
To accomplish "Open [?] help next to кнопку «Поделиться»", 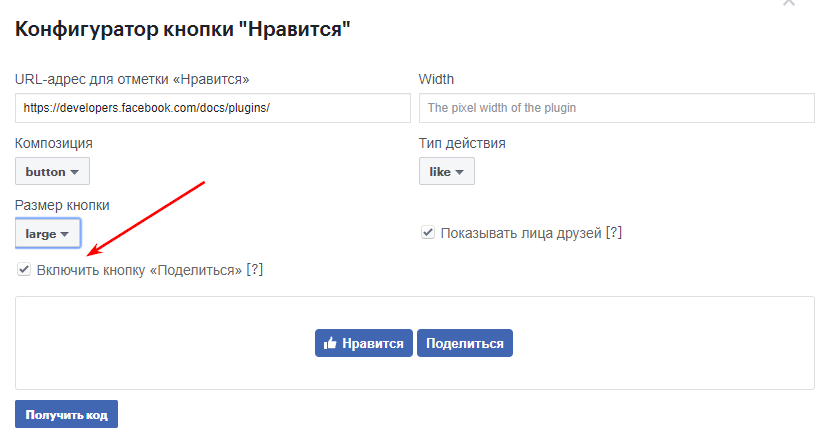I will tap(255, 270).
